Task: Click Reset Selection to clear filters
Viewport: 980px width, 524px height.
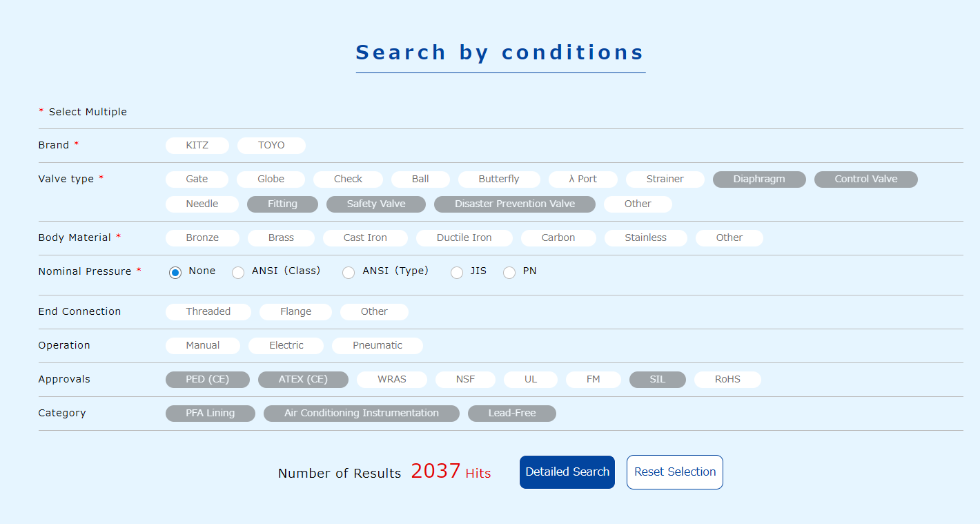Action: pyautogui.click(x=674, y=472)
